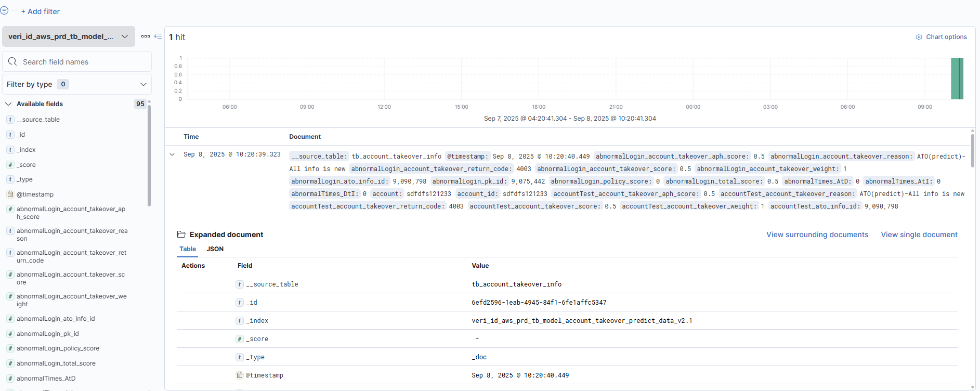980x391 pixels.
Task: Open View surrounding documents link
Action: 817,234
